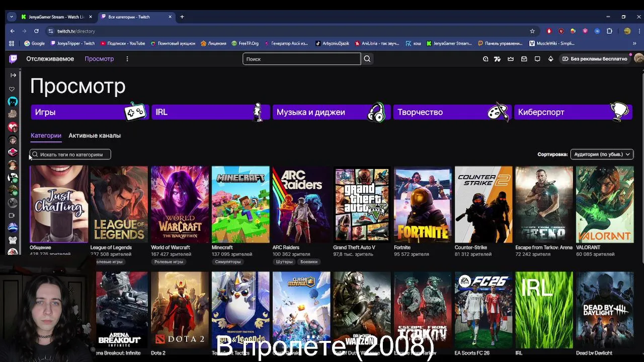The height and width of the screenshot is (362, 644).
Task: Focus the Поиск search field
Action: pos(302,59)
